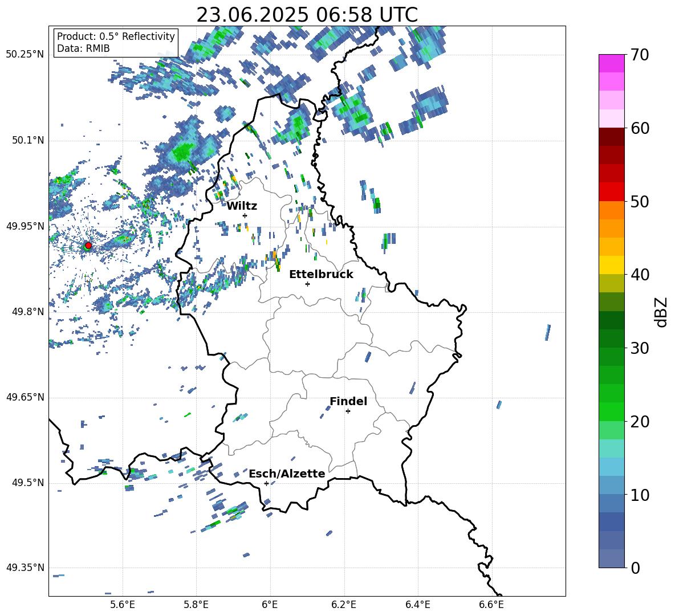Click the colorbar tick label 10
This screenshot has height=616, width=675.
(640, 495)
